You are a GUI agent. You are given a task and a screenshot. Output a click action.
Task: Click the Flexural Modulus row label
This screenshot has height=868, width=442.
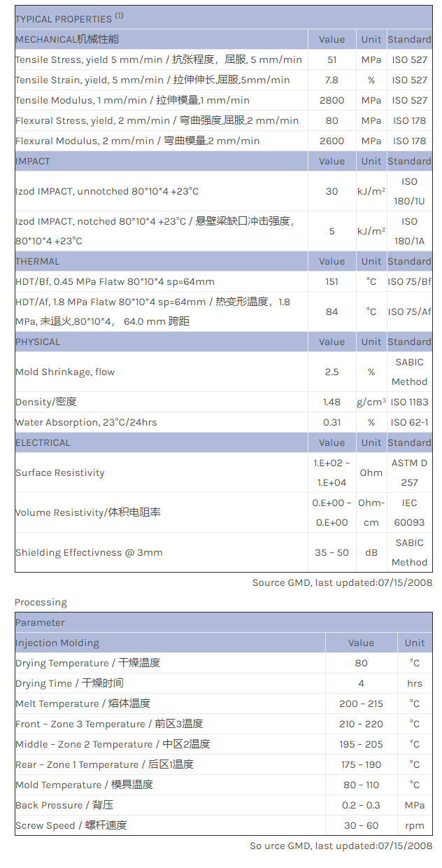(x=137, y=141)
